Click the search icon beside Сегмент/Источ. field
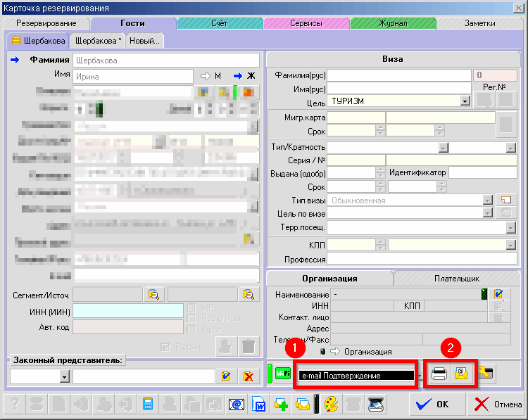The height and width of the screenshot is (420, 528). 153,295
